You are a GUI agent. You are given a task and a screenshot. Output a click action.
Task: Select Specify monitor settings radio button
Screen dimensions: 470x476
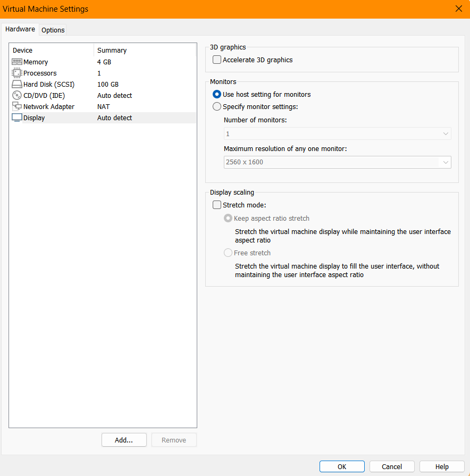click(x=216, y=106)
